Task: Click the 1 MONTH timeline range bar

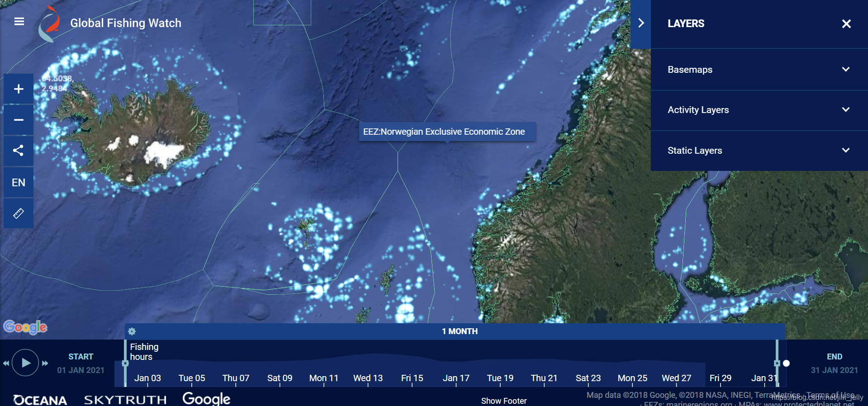Action: (455, 331)
